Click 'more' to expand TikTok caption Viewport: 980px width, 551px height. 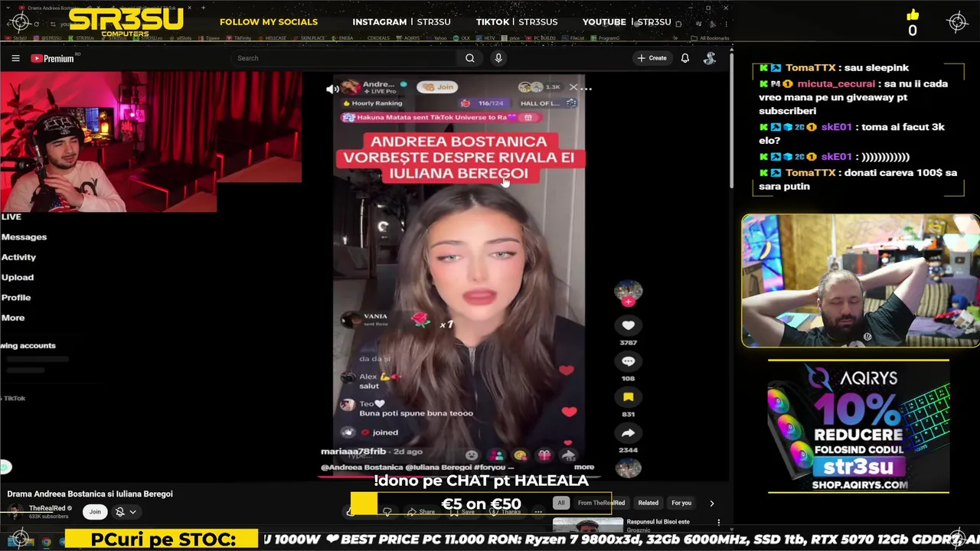click(x=584, y=467)
